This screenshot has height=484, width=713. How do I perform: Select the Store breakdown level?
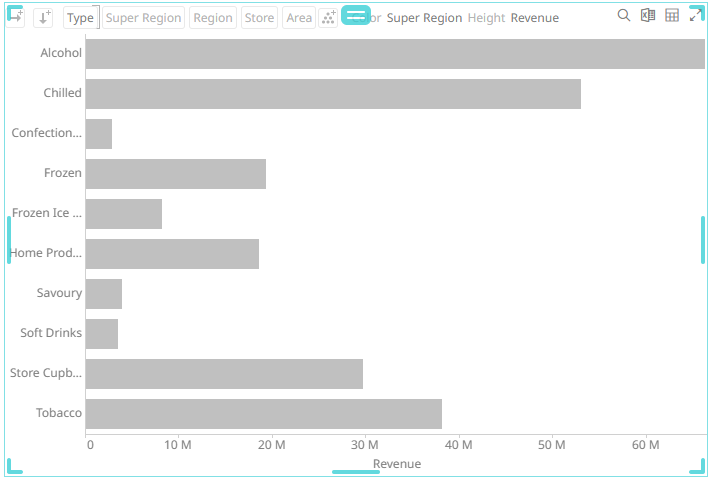coord(259,18)
